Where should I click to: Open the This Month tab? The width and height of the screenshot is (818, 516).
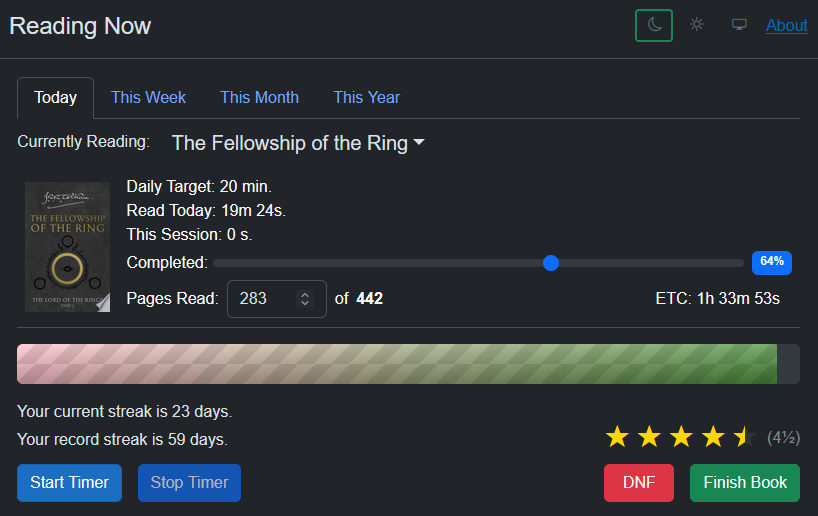click(x=259, y=98)
